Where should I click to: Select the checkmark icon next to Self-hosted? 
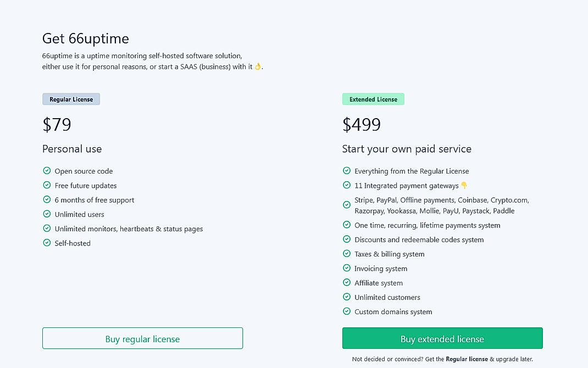click(x=47, y=243)
